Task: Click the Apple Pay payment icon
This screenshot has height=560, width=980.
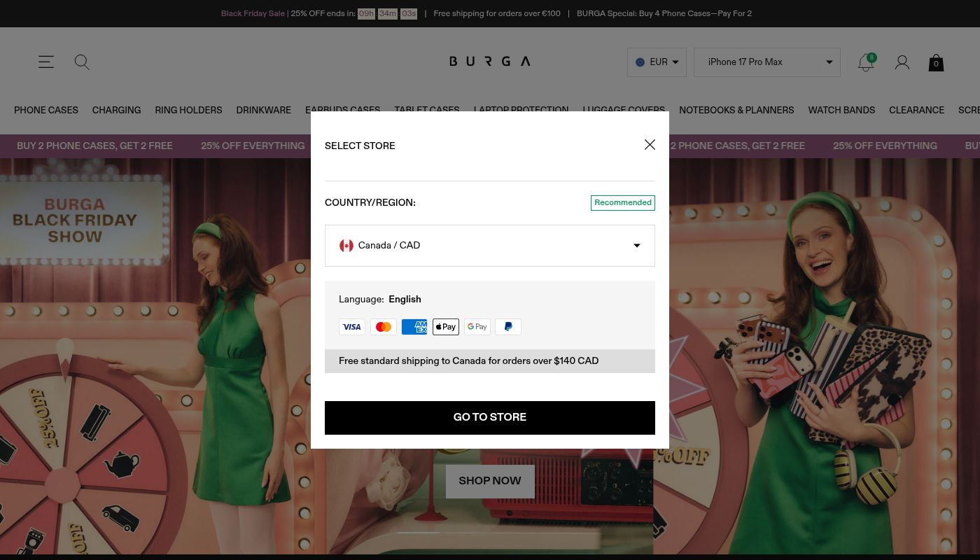Action: (x=446, y=327)
